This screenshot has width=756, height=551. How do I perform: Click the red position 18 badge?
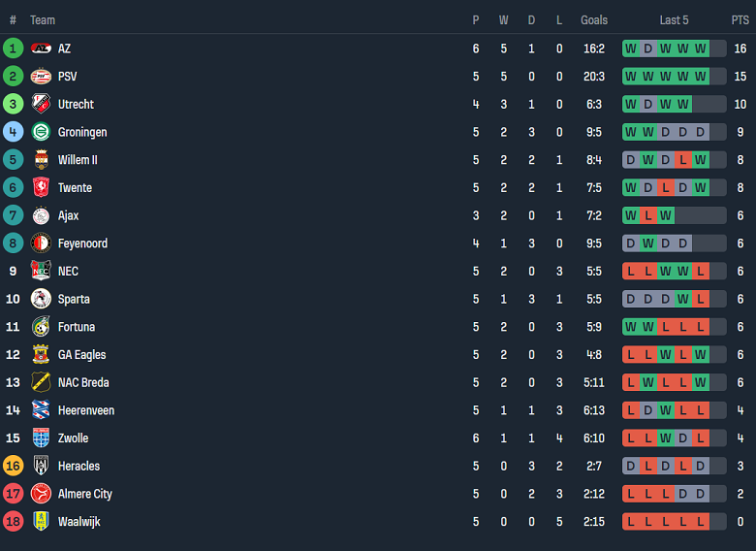point(13,522)
